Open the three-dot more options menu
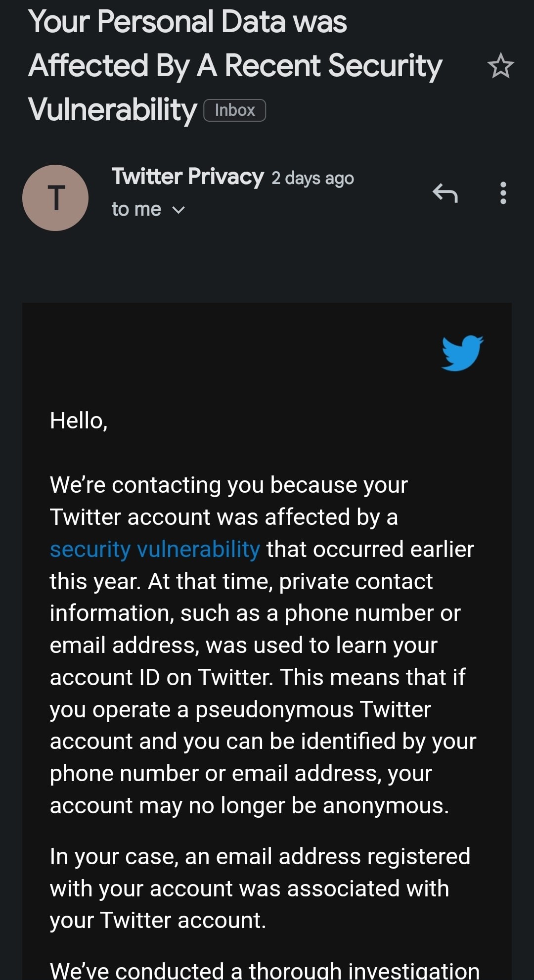The image size is (534, 980). 503,193
